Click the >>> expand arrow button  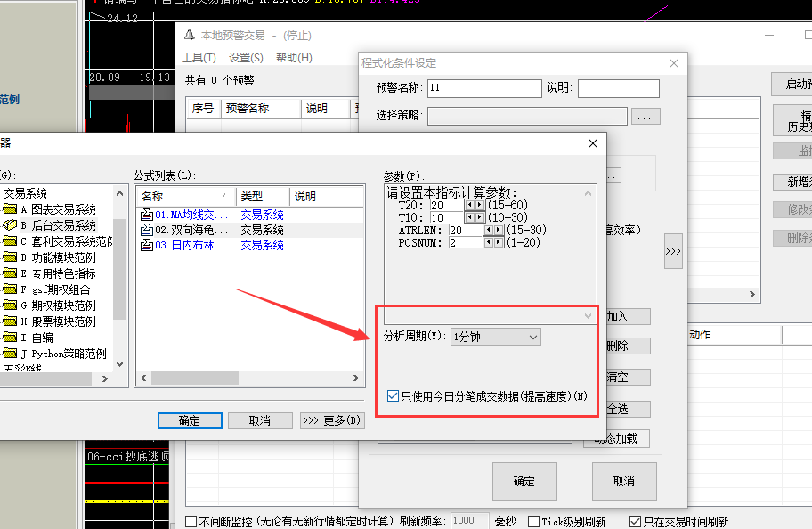coord(672,252)
